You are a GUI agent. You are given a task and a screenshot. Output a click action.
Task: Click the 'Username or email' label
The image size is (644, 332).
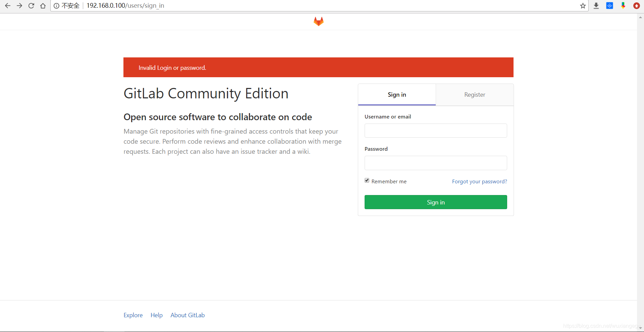[388, 117]
